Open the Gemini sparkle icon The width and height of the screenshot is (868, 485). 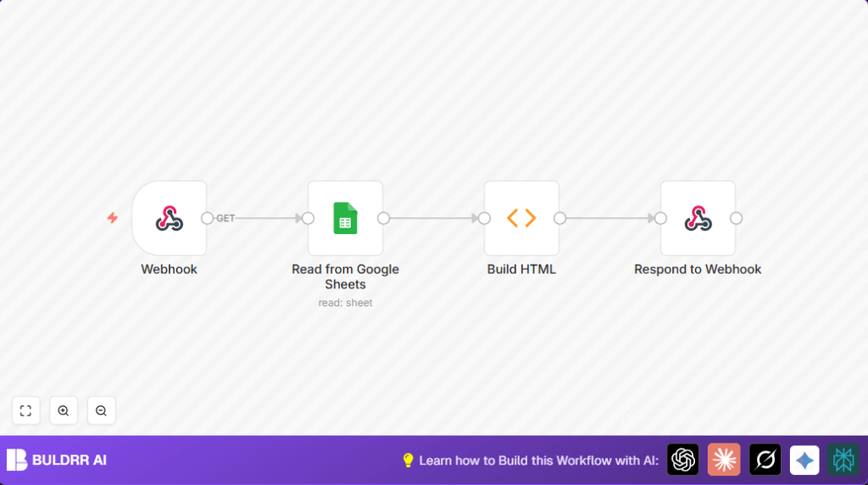[804, 460]
